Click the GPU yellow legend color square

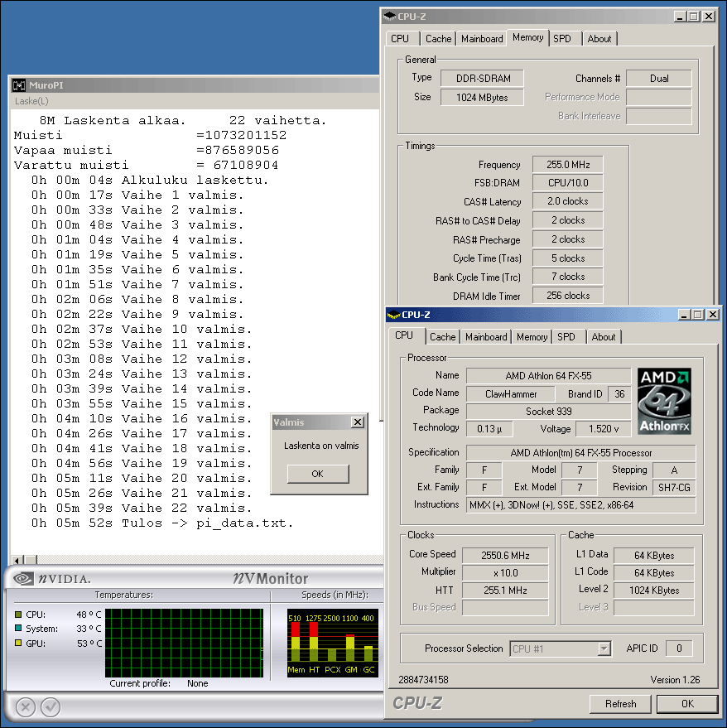pos(18,644)
